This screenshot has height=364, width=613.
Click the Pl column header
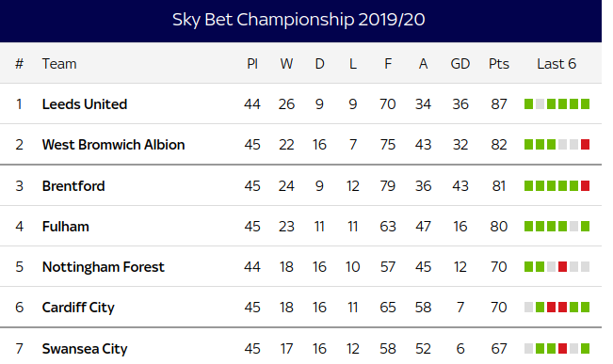pyautogui.click(x=252, y=64)
